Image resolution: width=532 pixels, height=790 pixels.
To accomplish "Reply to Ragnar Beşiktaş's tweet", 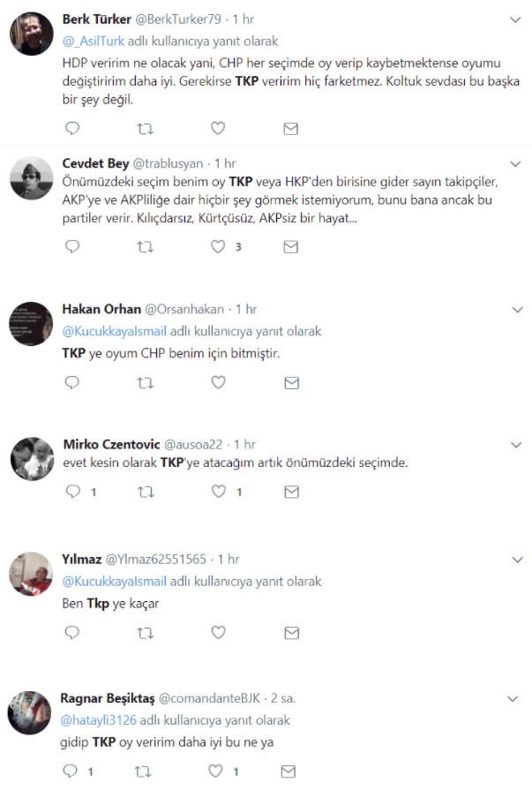I will point(72,771).
